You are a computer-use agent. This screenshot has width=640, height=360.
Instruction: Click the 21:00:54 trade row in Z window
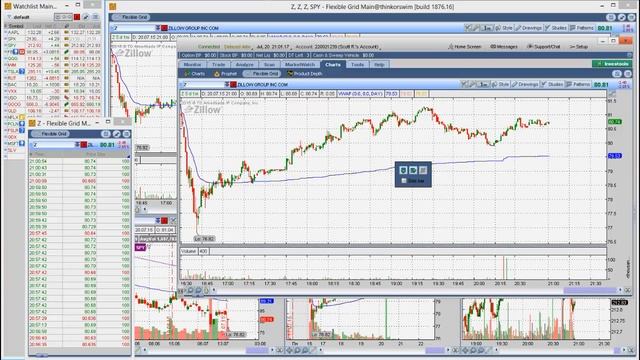click(80, 161)
